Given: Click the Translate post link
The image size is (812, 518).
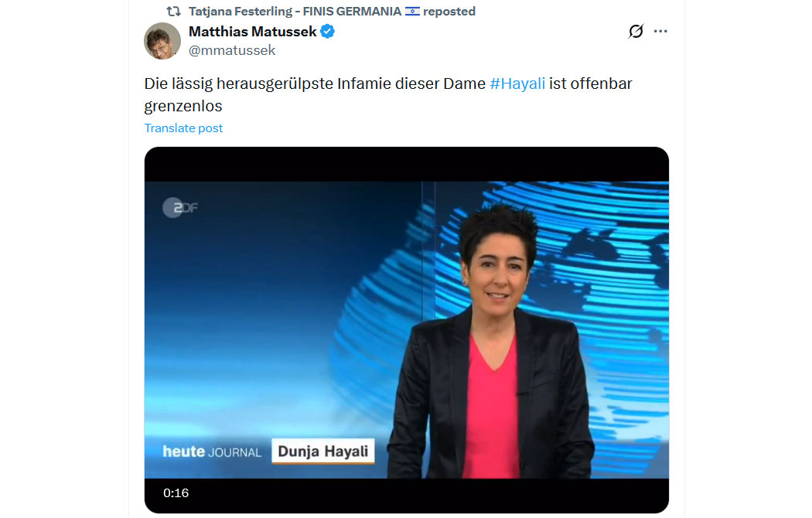Looking at the screenshot, I should coord(183,128).
